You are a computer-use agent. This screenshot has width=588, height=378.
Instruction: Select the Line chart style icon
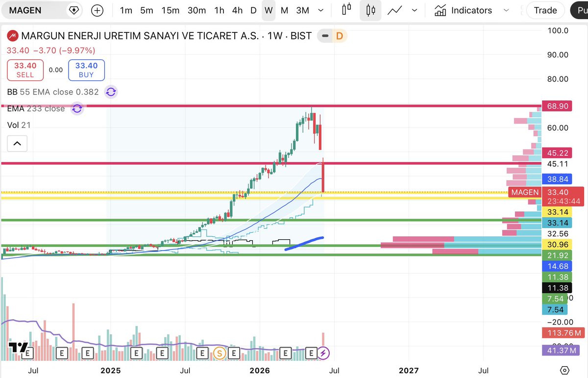395,10
